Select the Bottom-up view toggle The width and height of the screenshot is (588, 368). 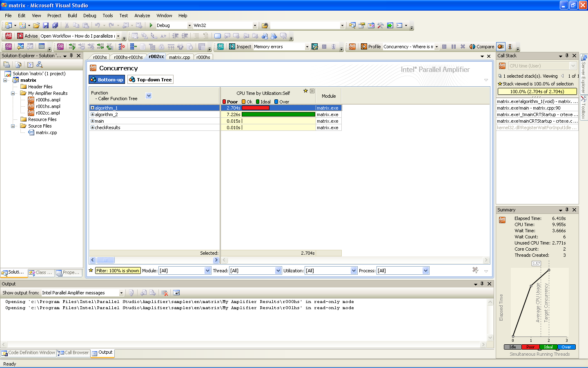107,80
